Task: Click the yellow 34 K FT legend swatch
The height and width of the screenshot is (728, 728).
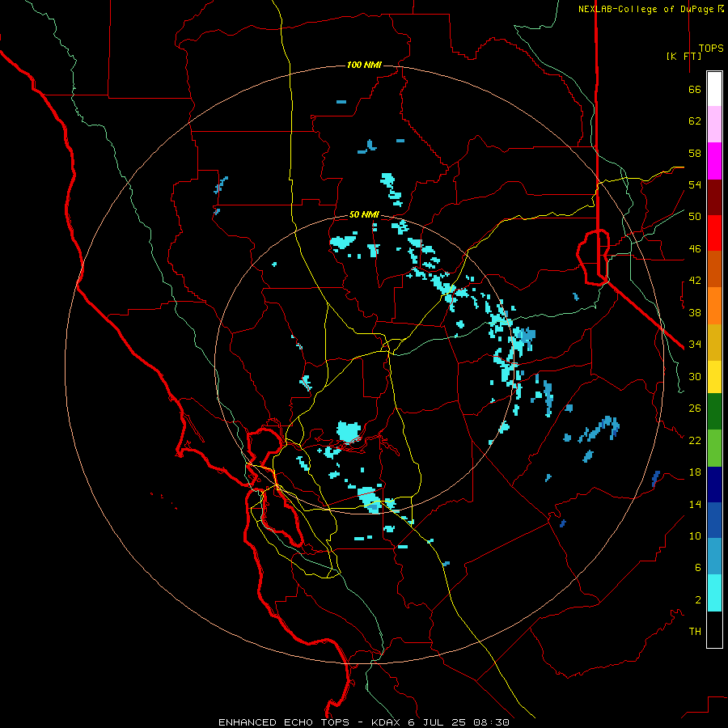Action: point(714,376)
